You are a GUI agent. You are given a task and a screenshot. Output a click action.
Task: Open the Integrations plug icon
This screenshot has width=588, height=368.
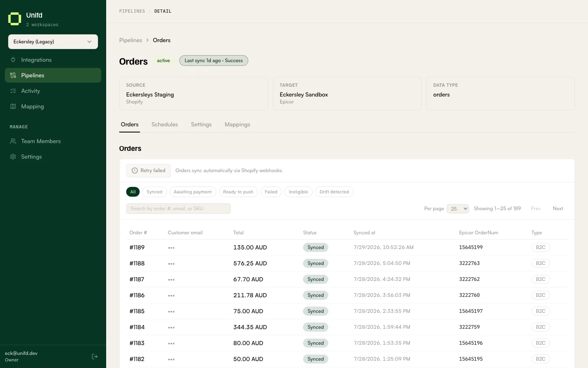click(13, 60)
